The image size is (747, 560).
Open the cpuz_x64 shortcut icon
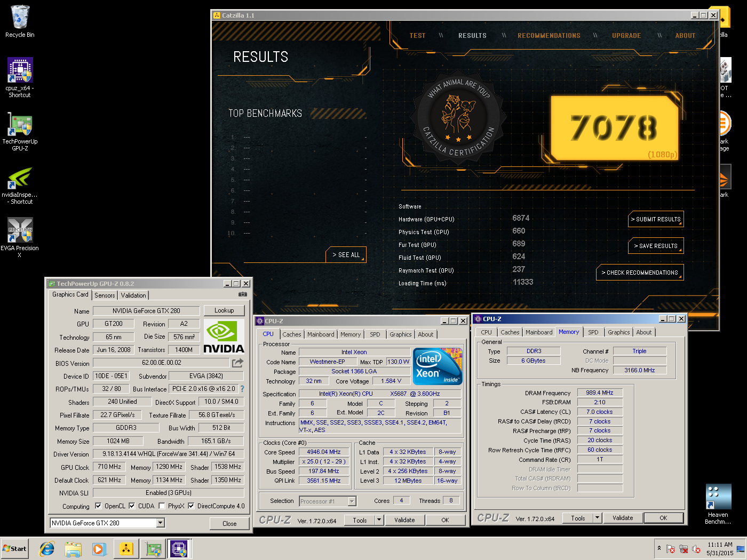coord(20,78)
